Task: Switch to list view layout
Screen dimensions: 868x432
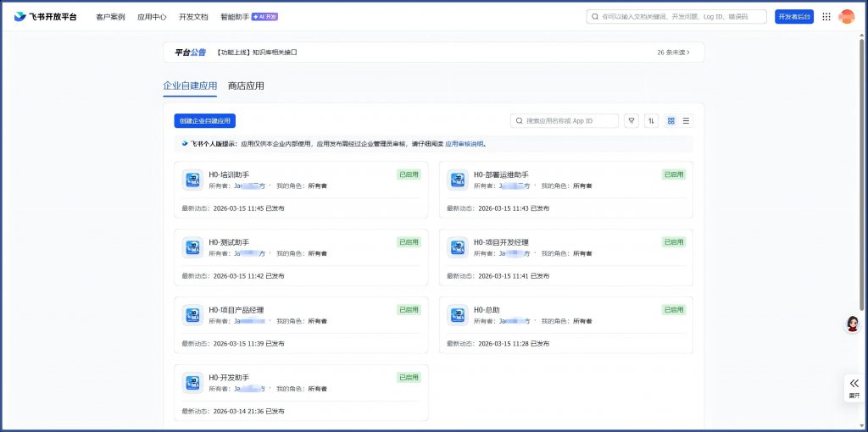Action: 686,121
